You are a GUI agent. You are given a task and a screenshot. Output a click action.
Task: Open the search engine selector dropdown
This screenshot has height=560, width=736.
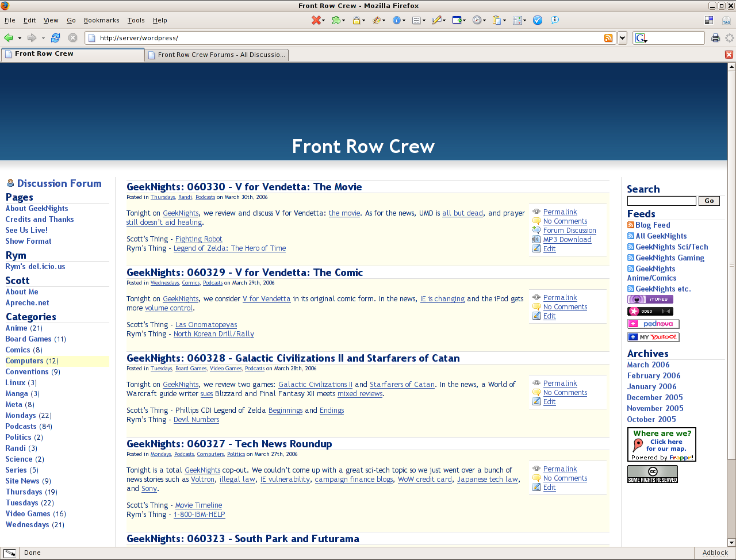641,38
